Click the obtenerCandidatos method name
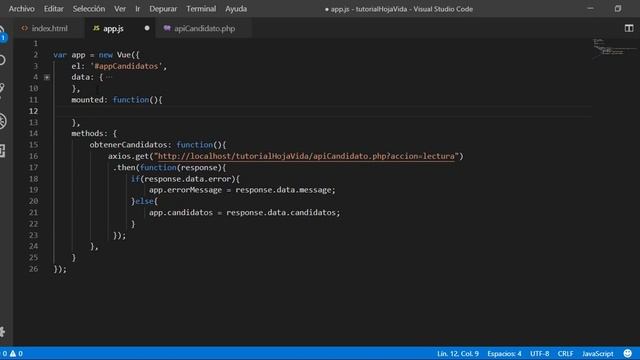 (x=128, y=144)
